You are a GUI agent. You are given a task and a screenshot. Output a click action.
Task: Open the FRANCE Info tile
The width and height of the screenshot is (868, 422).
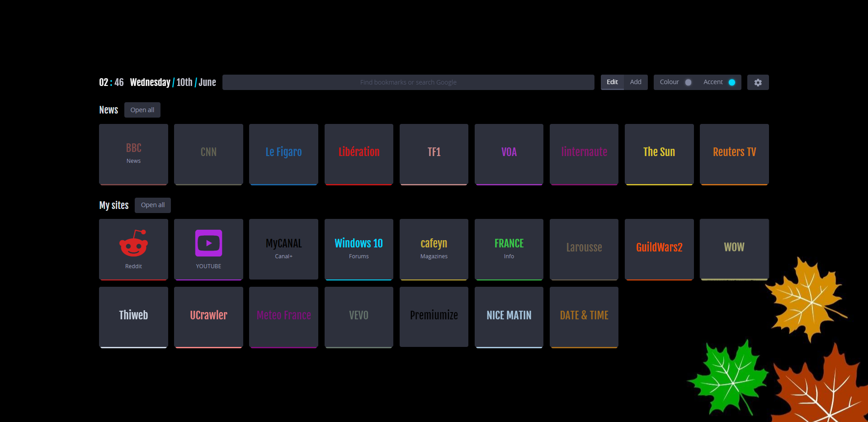[x=509, y=250]
